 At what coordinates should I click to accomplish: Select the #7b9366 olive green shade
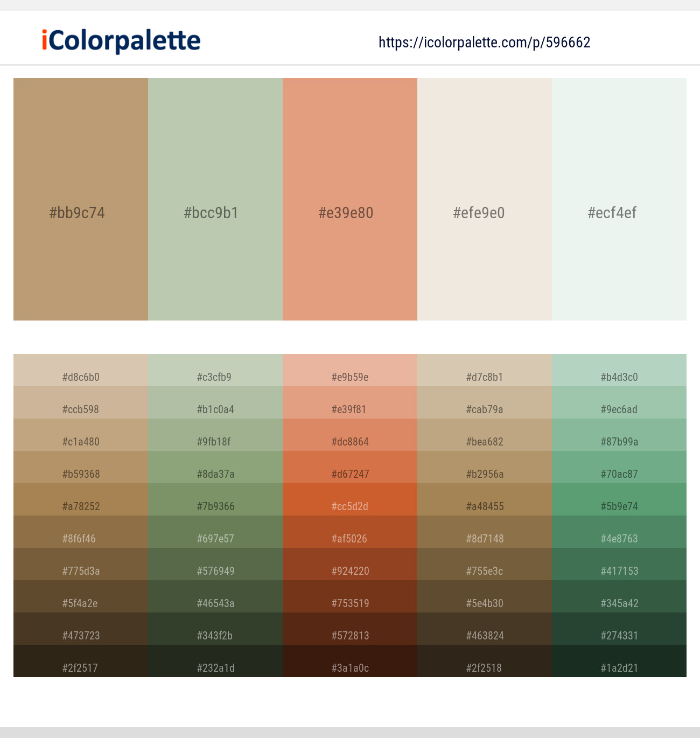tap(215, 499)
